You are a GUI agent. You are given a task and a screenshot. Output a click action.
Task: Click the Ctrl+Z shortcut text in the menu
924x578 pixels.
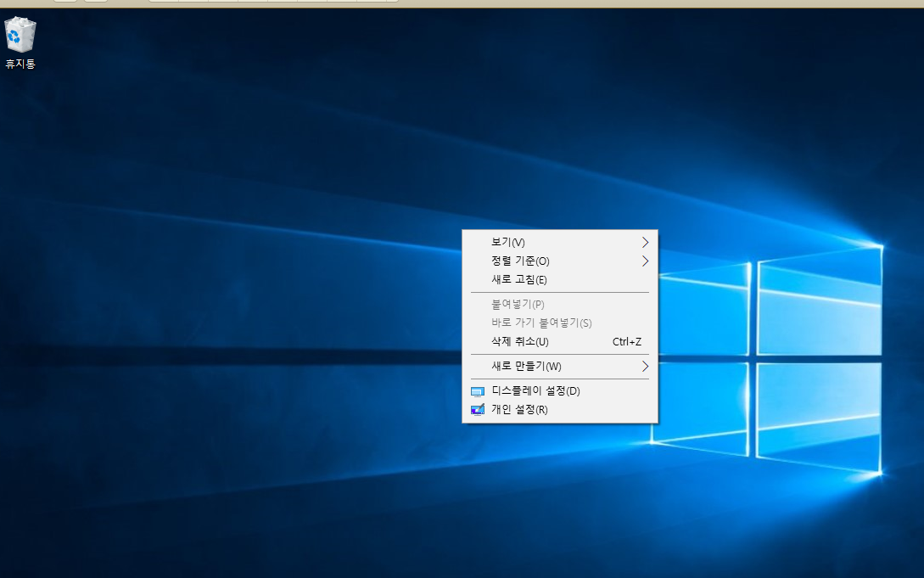(626, 342)
